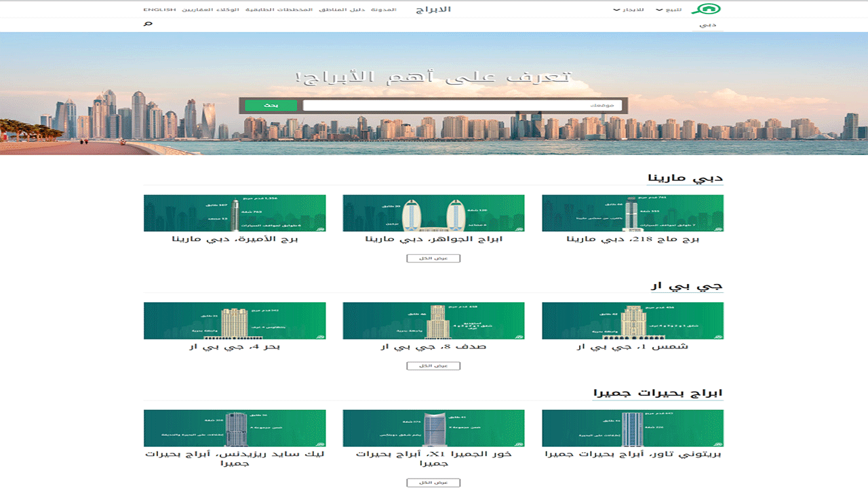Click the green بحث search button
868x488 pixels.
tap(271, 106)
